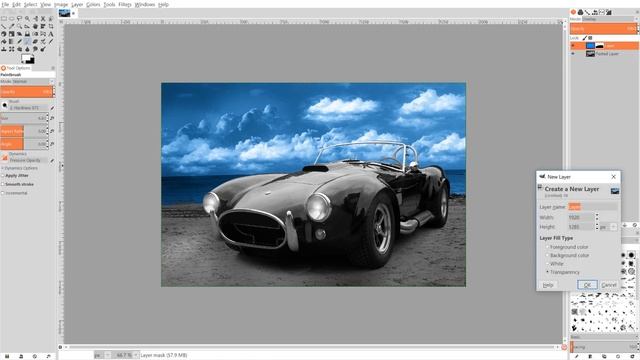Enable the Apply Jitter checkbox
This screenshot has height=360, width=640.
[2, 176]
